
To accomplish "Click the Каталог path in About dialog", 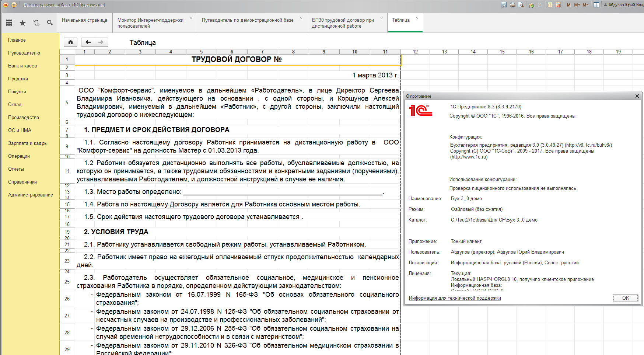I will tap(494, 220).
